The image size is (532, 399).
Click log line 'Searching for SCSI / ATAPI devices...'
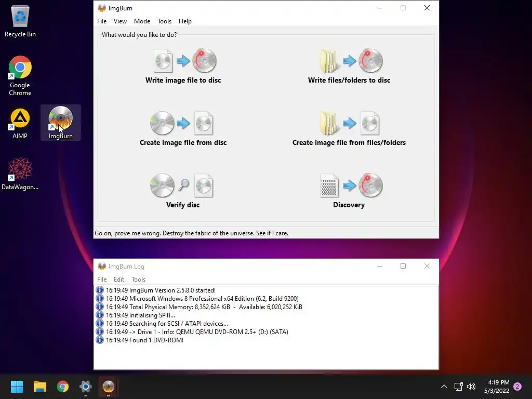click(167, 324)
